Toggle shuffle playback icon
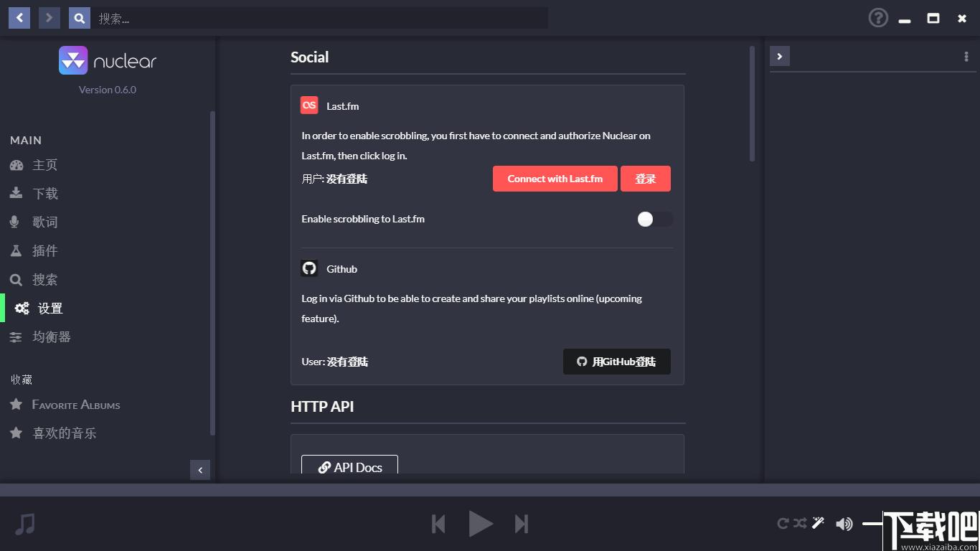The height and width of the screenshot is (551, 980). click(x=800, y=523)
